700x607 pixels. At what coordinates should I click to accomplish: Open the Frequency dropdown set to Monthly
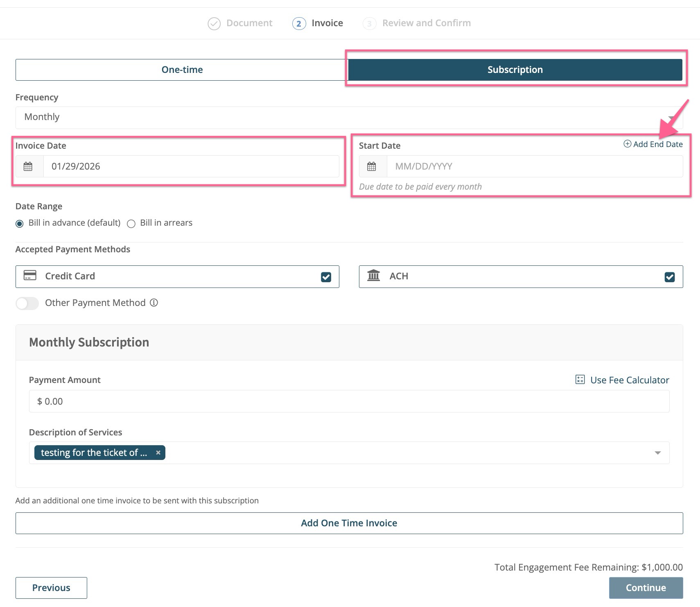tap(349, 118)
